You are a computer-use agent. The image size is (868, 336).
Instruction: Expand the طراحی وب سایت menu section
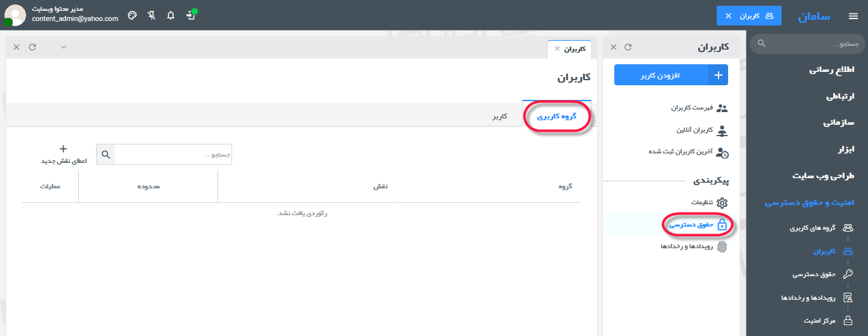click(823, 176)
